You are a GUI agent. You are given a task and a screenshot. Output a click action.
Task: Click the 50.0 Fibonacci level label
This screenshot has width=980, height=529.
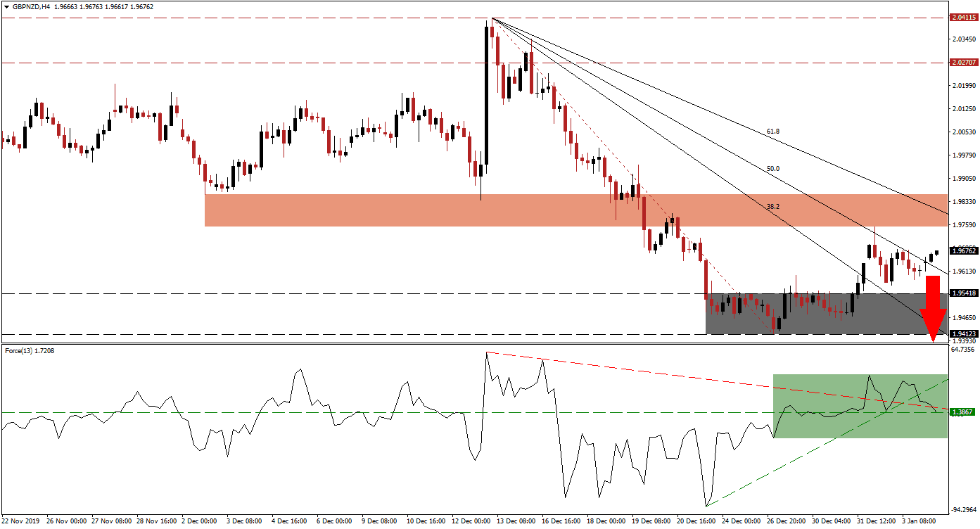point(772,169)
